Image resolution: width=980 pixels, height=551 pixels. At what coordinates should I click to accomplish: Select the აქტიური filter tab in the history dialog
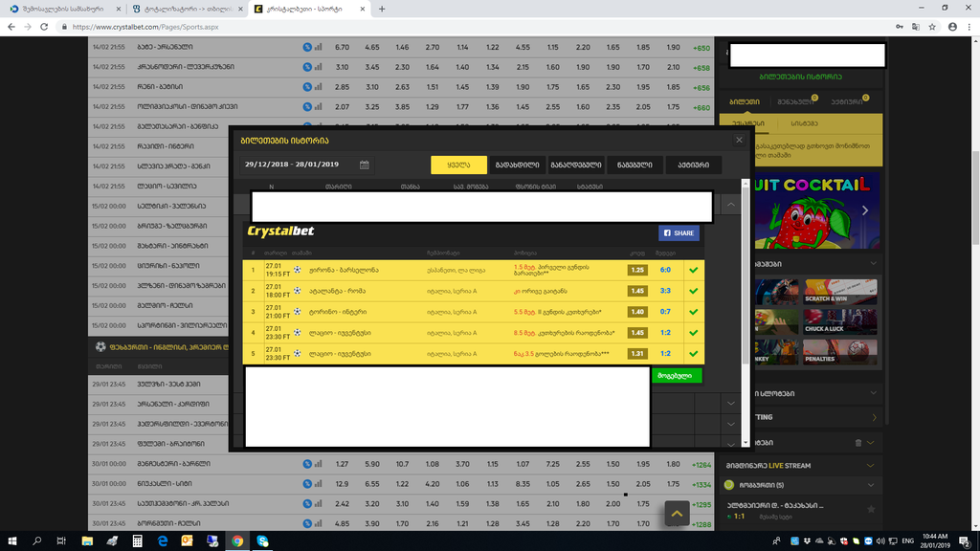coord(693,165)
